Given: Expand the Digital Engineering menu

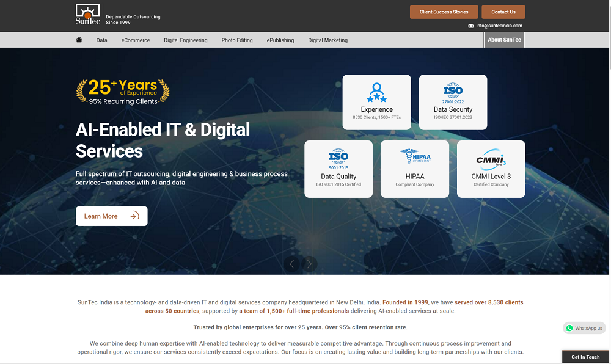Looking at the screenshot, I should click(185, 40).
